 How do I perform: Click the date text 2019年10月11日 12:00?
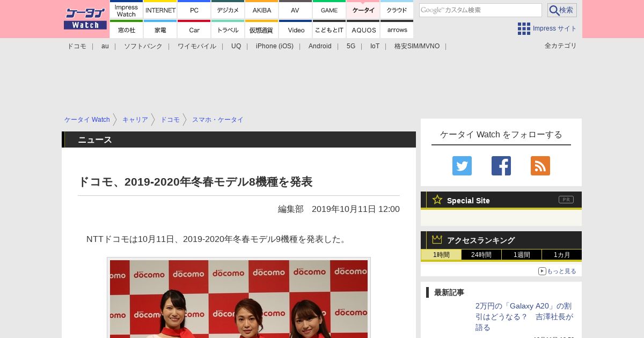click(356, 209)
